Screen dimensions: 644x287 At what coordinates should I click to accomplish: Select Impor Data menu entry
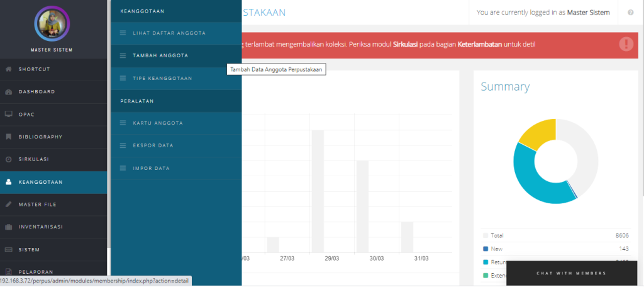152,168
